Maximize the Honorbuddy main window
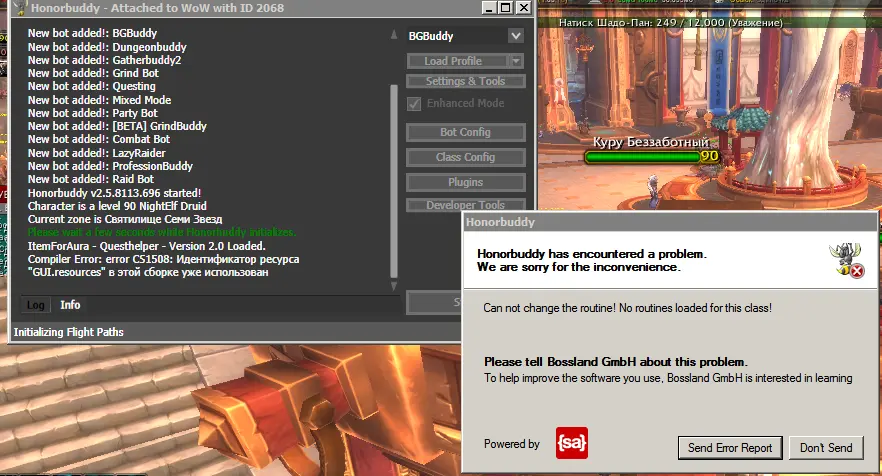 click(x=507, y=9)
